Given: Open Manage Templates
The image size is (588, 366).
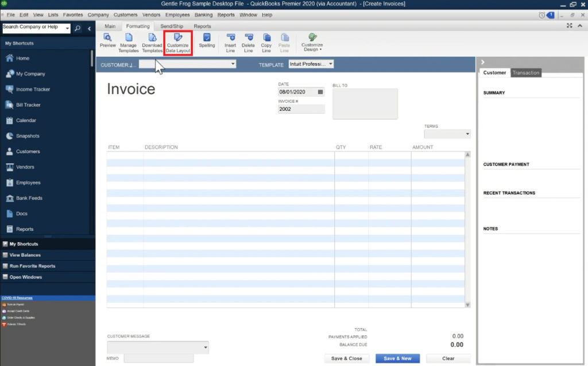Looking at the screenshot, I should point(129,40).
